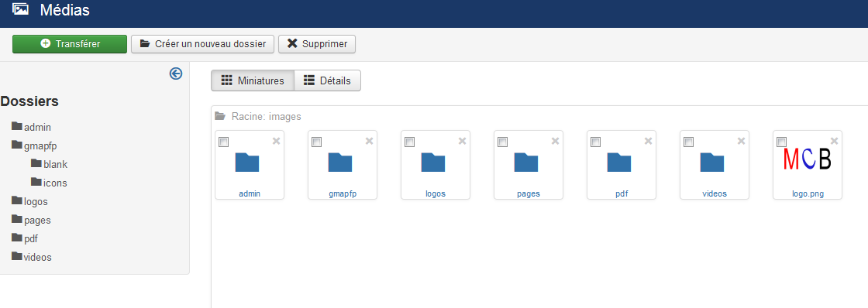Click the Médias image icon in header
This screenshot has height=308, width=868.
(x=20, y=9)
